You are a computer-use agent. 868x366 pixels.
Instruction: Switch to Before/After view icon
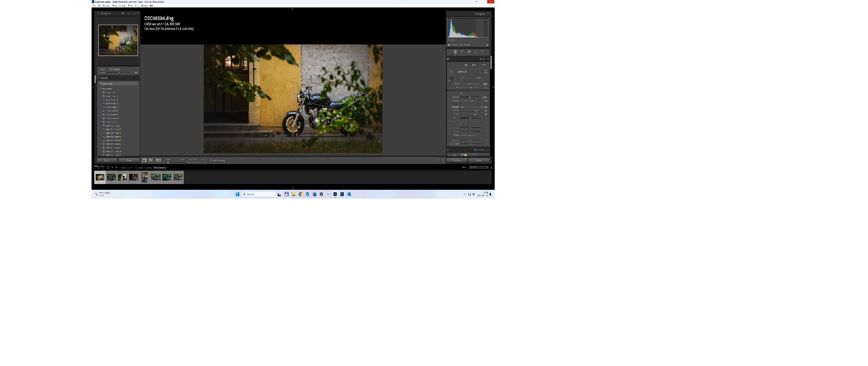[x=158, y=160]
